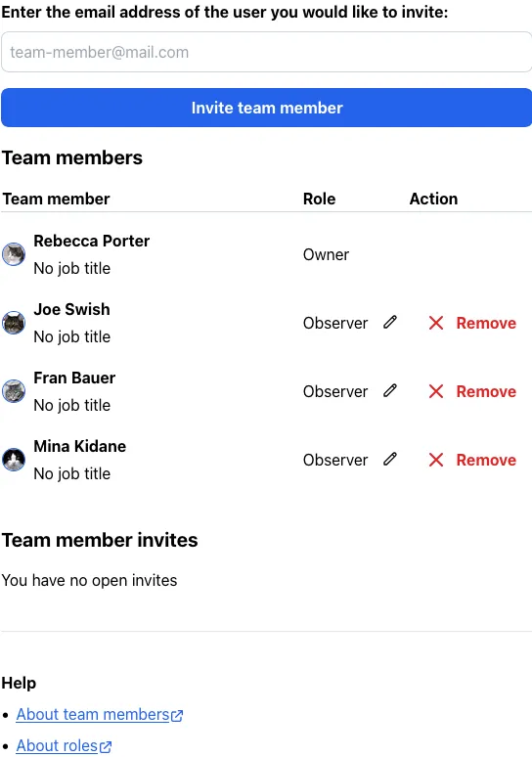This screenshot has height=757, width=532.
Task: Select the name Rebecca Porter
Action: point(92,241)
